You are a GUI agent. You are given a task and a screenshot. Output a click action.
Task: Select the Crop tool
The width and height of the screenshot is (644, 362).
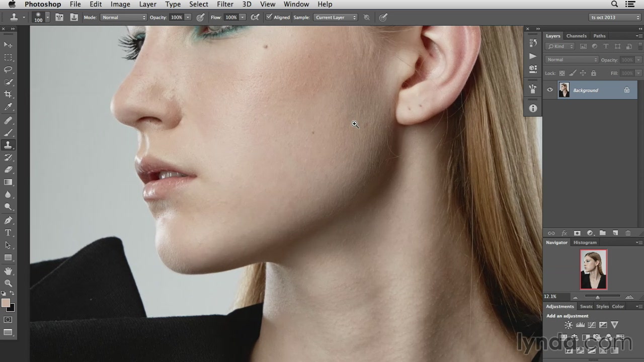click(x=8, y=95)
